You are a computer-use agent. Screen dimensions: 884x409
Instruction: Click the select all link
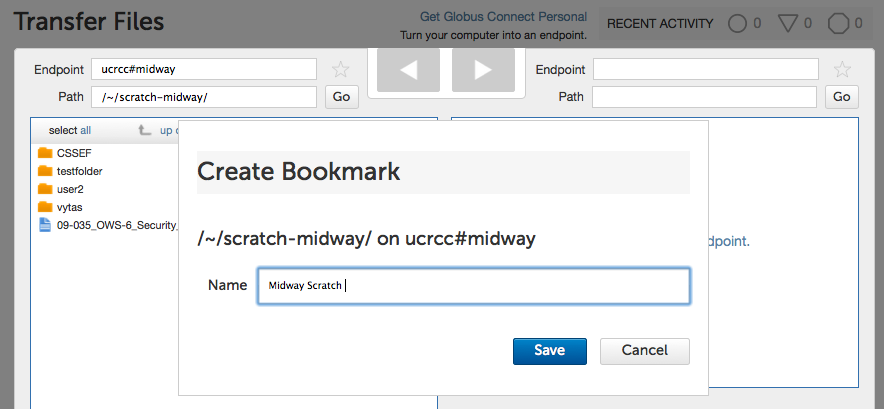70,130
